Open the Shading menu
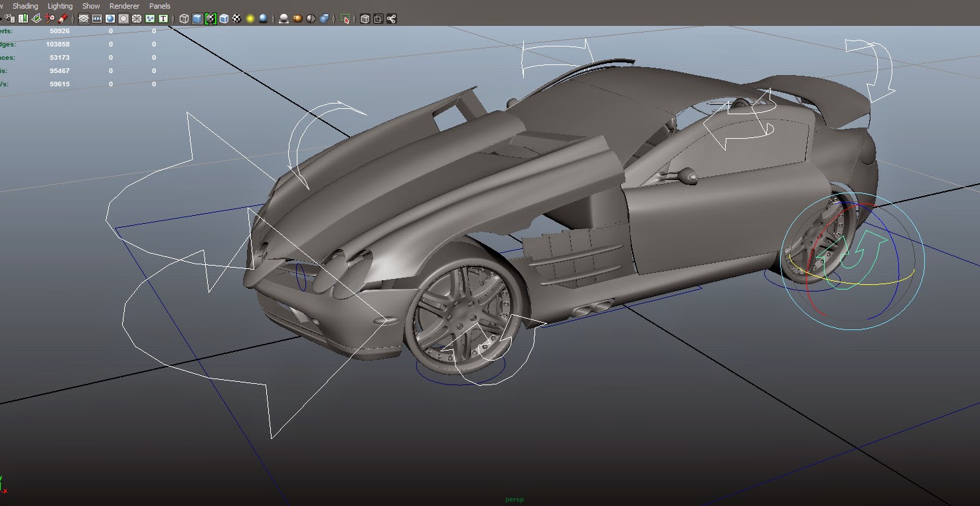Image resolution: width=980 pixels, height=506 pixels. [x=25, y=5]
